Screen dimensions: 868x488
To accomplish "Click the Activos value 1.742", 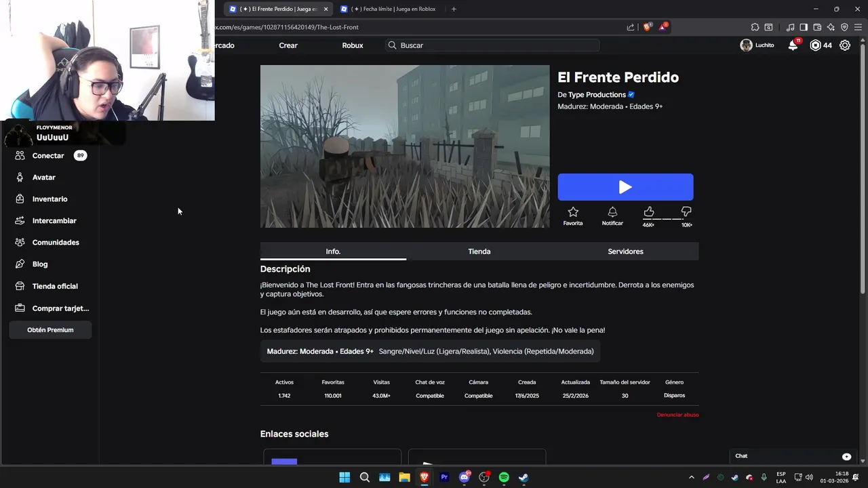I will click(x=284, y=396).
